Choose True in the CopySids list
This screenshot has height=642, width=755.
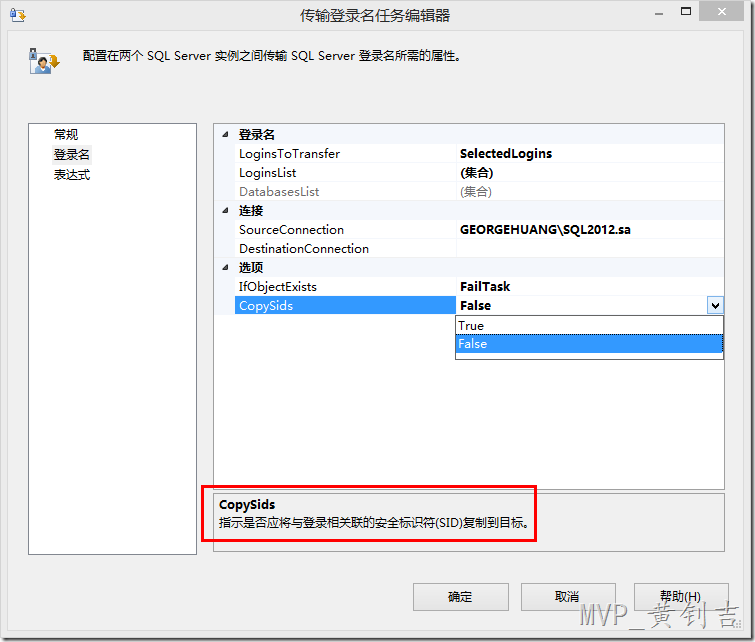point(589,326)
